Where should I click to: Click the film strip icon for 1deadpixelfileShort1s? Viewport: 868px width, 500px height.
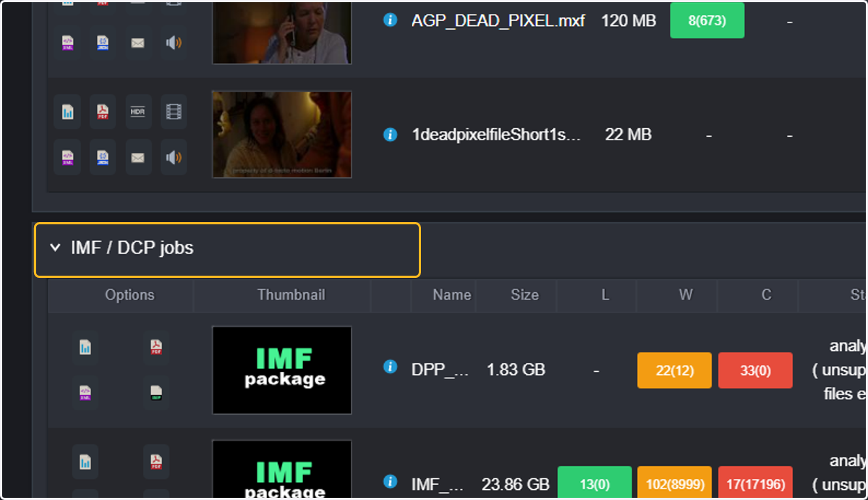174,111
